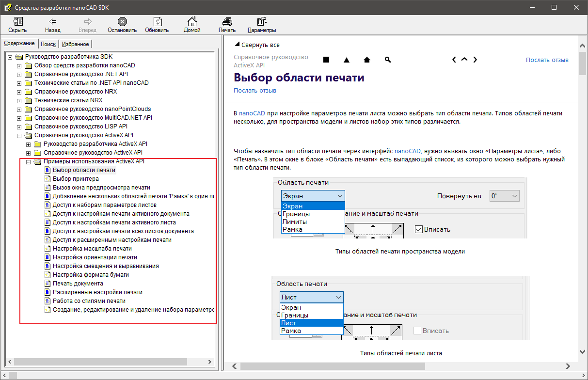The width and height of the screenshot is (588, 380).
Task: Expand the Руководство разработчика ActiveX API node
Action: click(29, 144)
